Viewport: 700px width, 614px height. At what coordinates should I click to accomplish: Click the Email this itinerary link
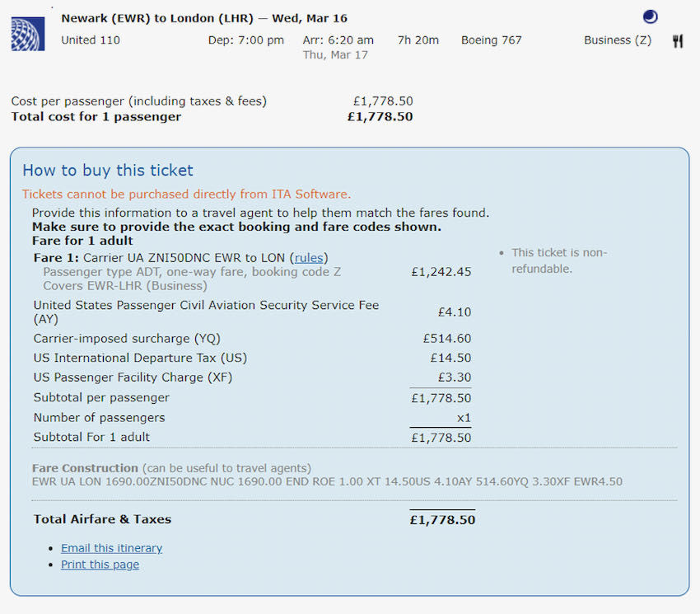[x=112, y=548]
